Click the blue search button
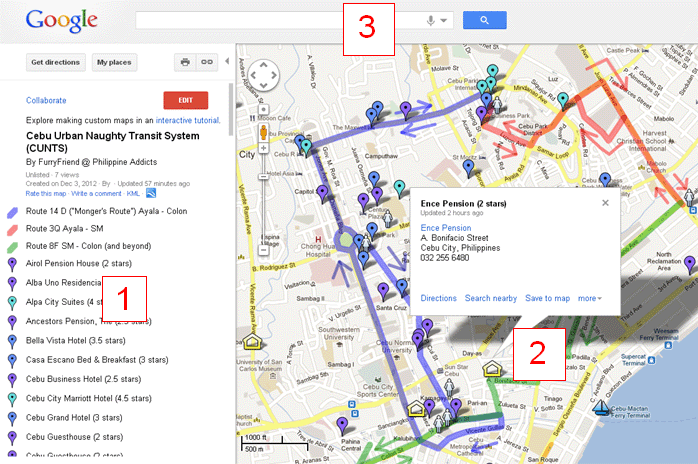 (x=484, y=20)
